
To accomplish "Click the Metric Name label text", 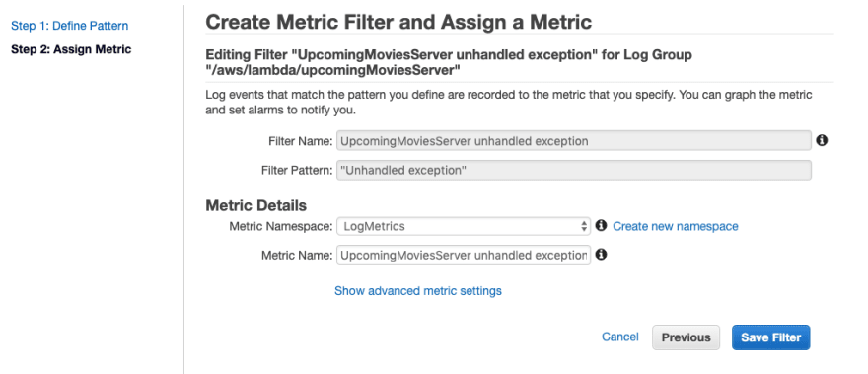I will [297, 255].
